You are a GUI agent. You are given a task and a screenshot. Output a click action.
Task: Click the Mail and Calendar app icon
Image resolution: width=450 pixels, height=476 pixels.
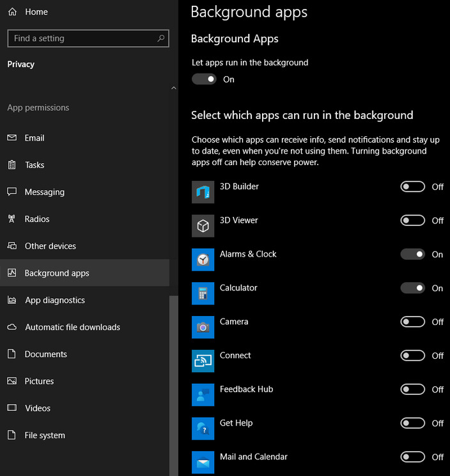pyautogui.click(x=203, y=463)
